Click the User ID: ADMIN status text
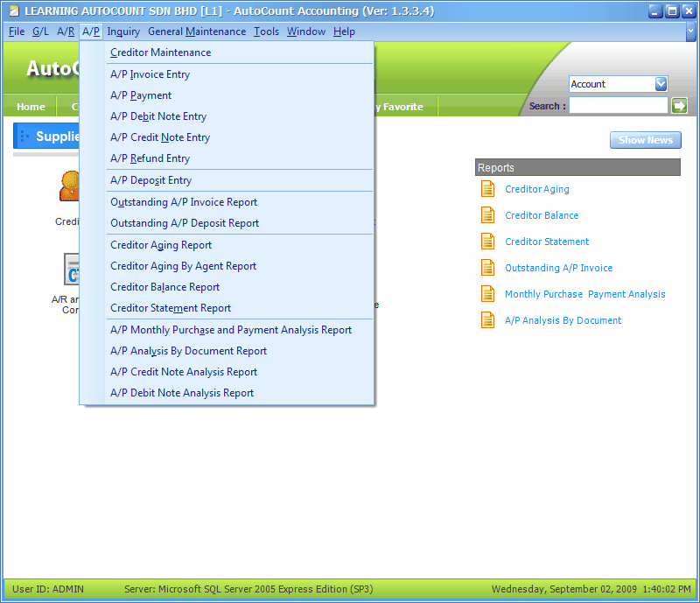Image resolution: width=700 pixels, height=603 pixels. click(48, 589)
